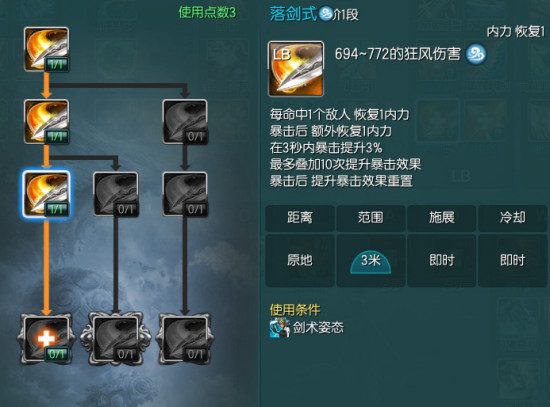Click the 3米 range indicator
This screenshot has width=550, height=407.
[370, 261]
